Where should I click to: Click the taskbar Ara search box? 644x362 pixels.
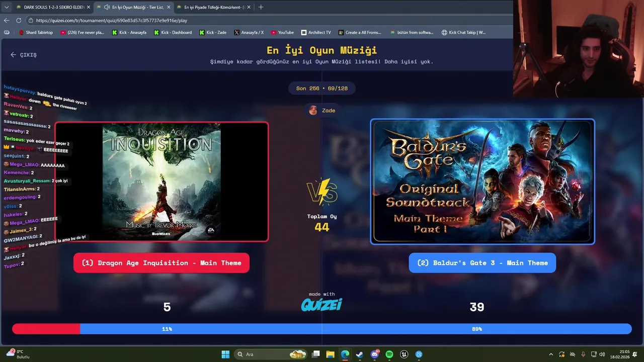point(272,354)
